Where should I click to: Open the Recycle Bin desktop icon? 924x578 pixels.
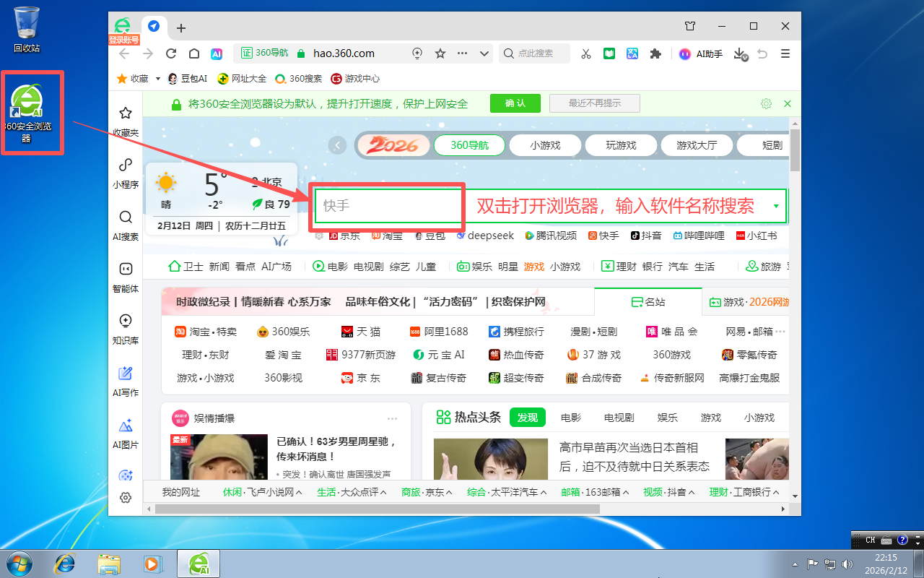coord(27,30)
